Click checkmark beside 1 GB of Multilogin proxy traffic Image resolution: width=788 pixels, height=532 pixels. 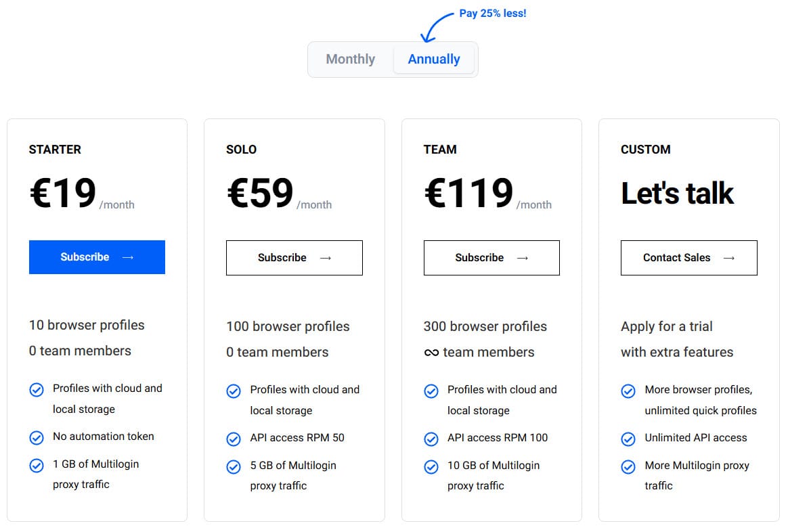37,466
